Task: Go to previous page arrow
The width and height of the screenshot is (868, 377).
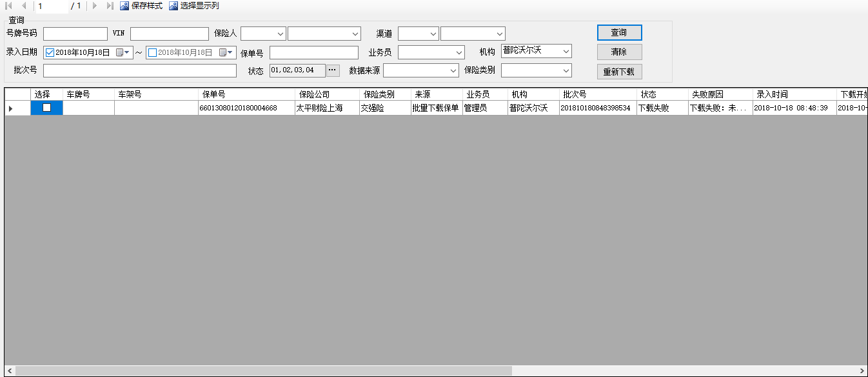Action: 24,6
